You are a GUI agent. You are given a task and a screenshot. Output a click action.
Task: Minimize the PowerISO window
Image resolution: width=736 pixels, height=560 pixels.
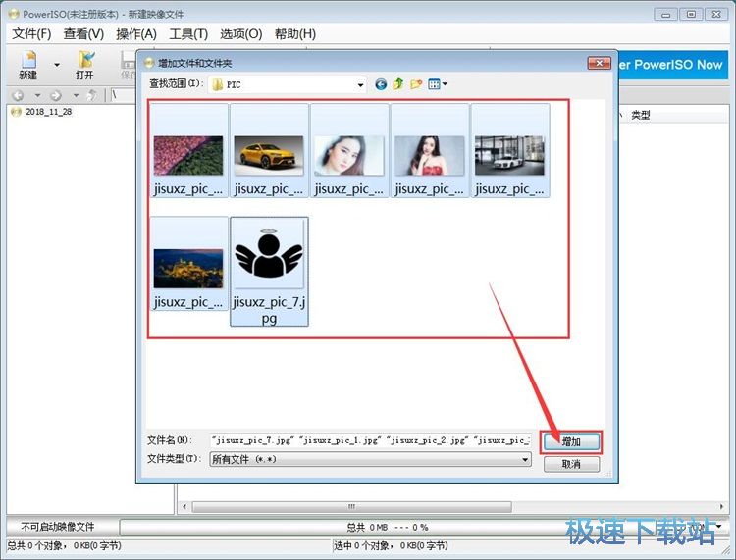pos(665,15)
